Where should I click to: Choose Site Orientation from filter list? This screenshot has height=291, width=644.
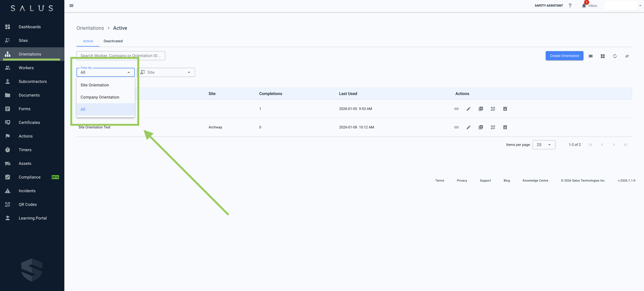(94, 85)
